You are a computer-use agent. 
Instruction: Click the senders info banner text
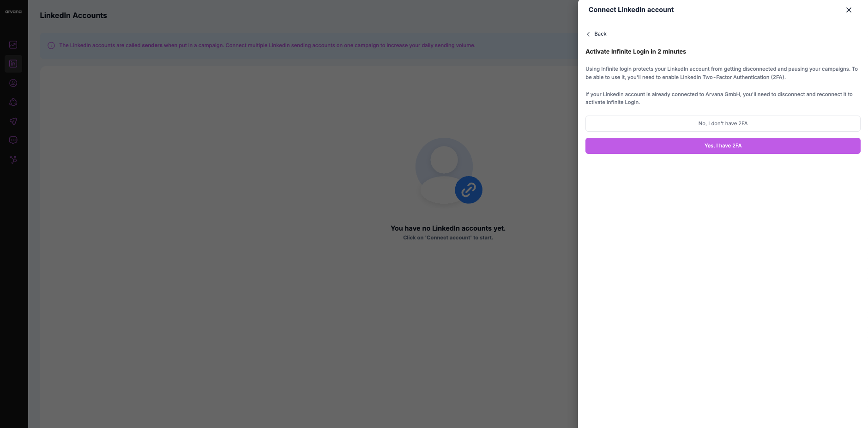pyautogui.click(x=267, y=45)
